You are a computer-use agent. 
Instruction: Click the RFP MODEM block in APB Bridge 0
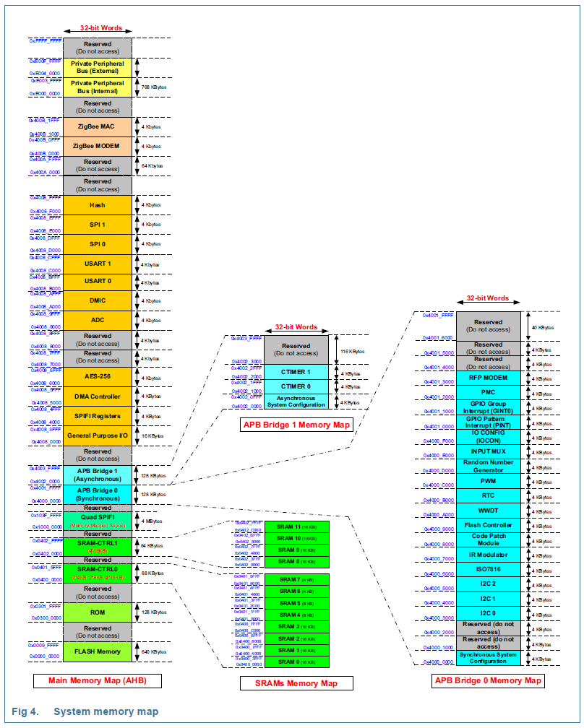click(489, 377)
